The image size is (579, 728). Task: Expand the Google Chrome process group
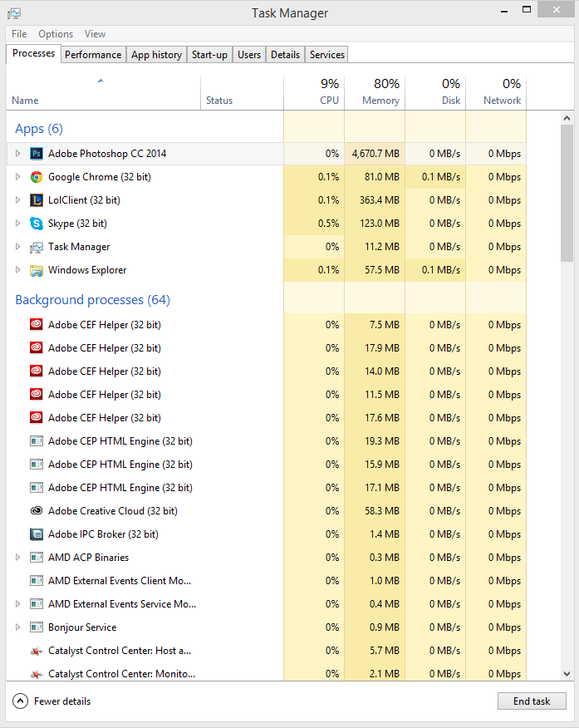(17, 176)
